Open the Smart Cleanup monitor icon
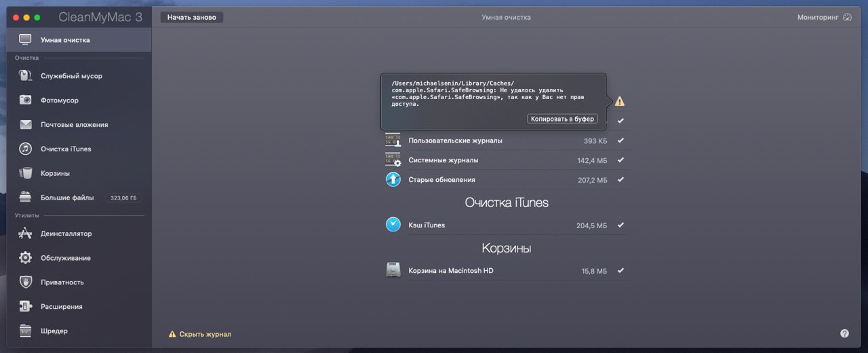Viewport: 868px width, 353px height. pyautogui.click(x=25, y=40)
